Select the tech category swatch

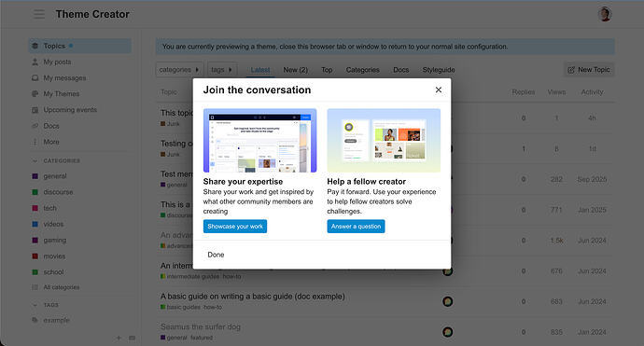coord(35,208)
